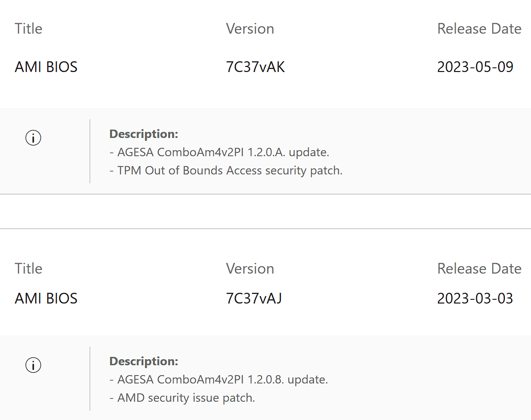Click the Release Date header above 2023-05-09

(x=479, y=29)
